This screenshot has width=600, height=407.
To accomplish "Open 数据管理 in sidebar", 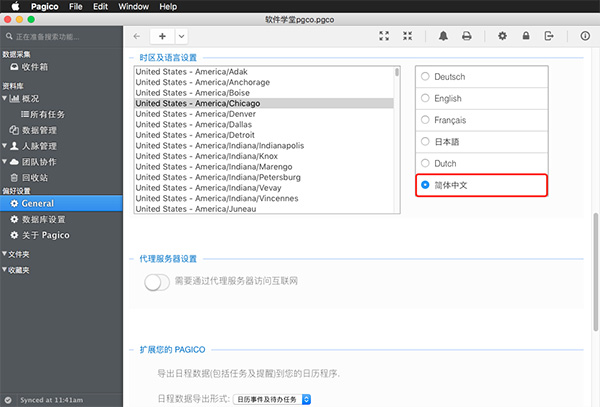I will [34, 130].
